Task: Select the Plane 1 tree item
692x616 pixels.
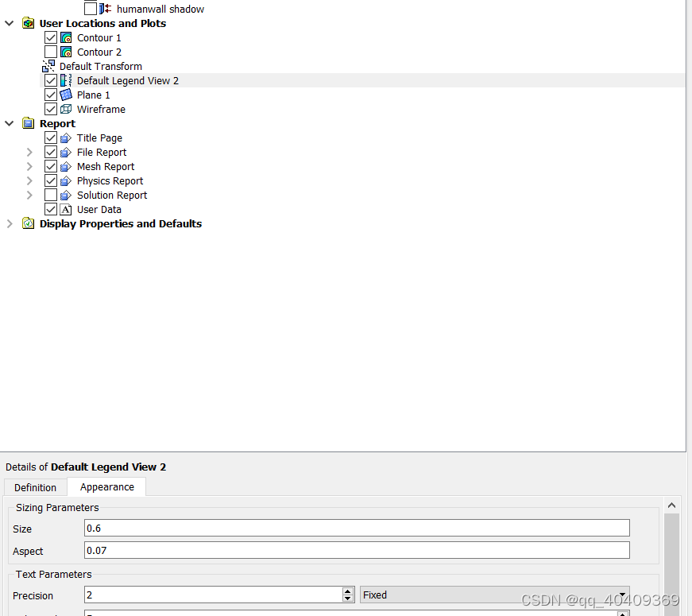Action: pos(93,95)
